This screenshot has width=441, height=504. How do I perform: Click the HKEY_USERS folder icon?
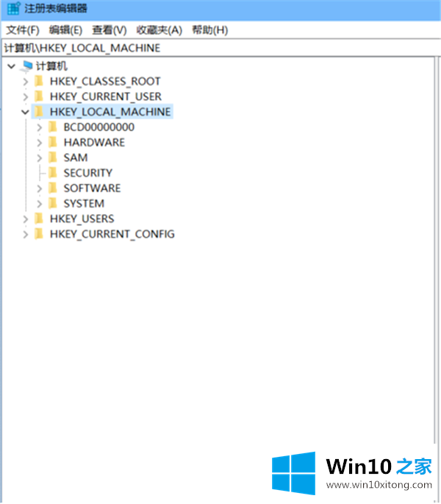coord(39,219)
